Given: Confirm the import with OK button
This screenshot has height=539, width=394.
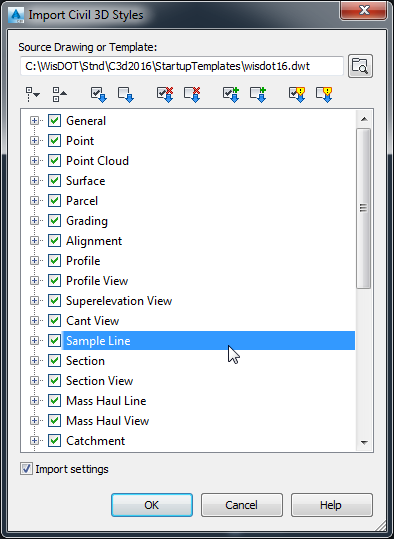Looking at the screenshot, I should pos(152,505).
